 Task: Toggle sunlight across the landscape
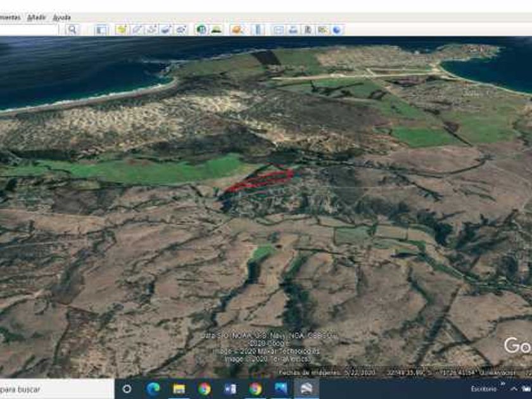(216, 29)
